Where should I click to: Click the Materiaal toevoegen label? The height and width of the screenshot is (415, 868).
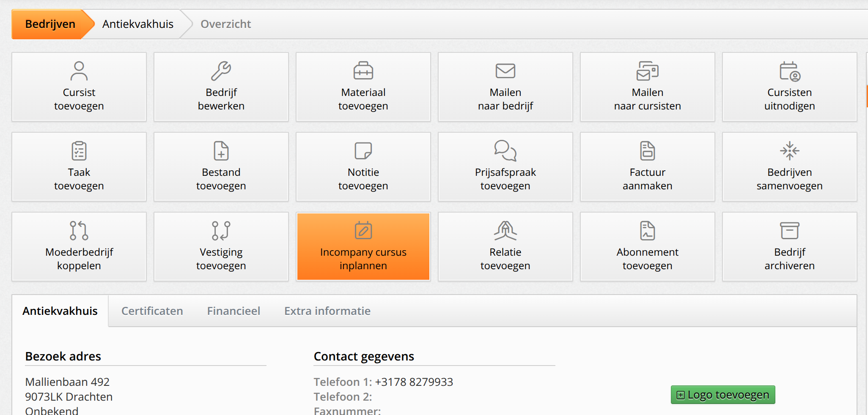pyautogui.click(x=363, y=99)
